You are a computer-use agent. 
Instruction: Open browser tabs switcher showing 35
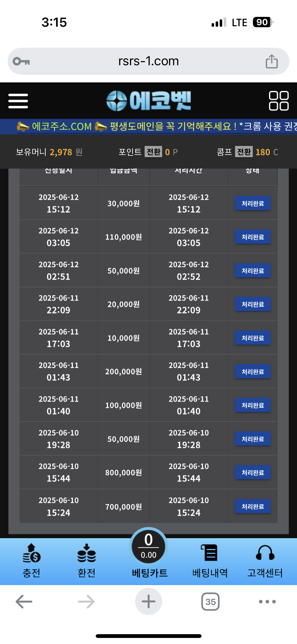(210, 602)
